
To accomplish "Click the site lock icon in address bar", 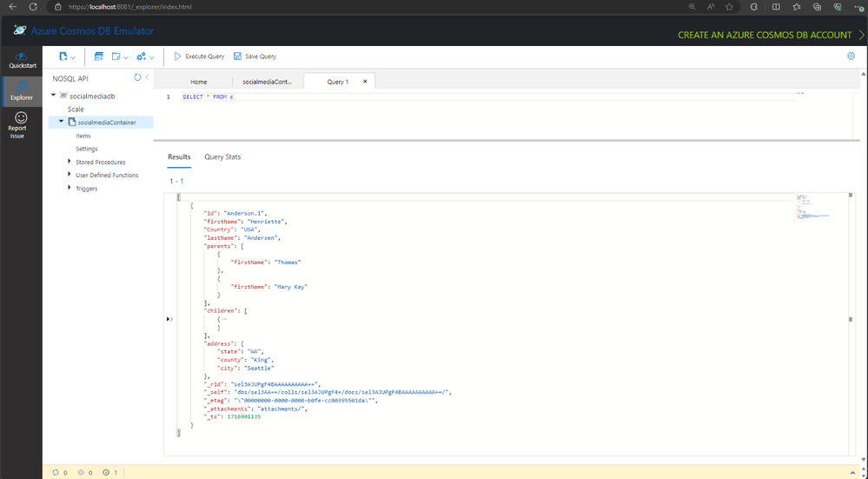I will point(58,7).
